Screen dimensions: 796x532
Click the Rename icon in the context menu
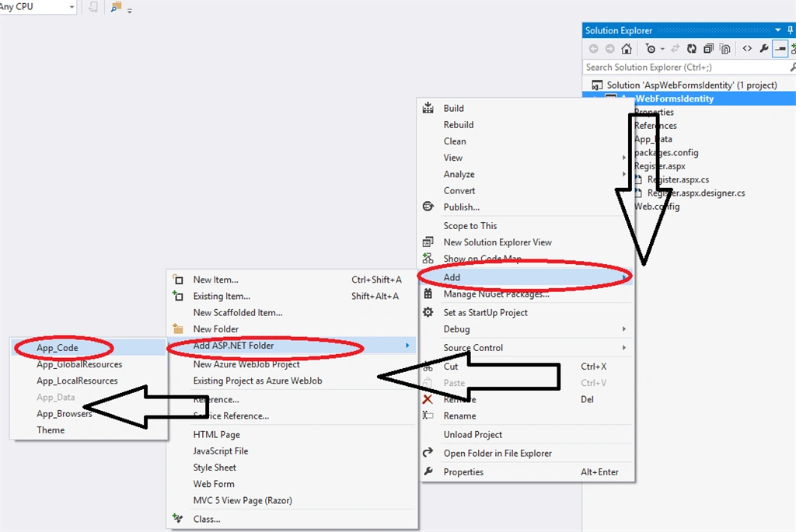(x=428, y=416)
